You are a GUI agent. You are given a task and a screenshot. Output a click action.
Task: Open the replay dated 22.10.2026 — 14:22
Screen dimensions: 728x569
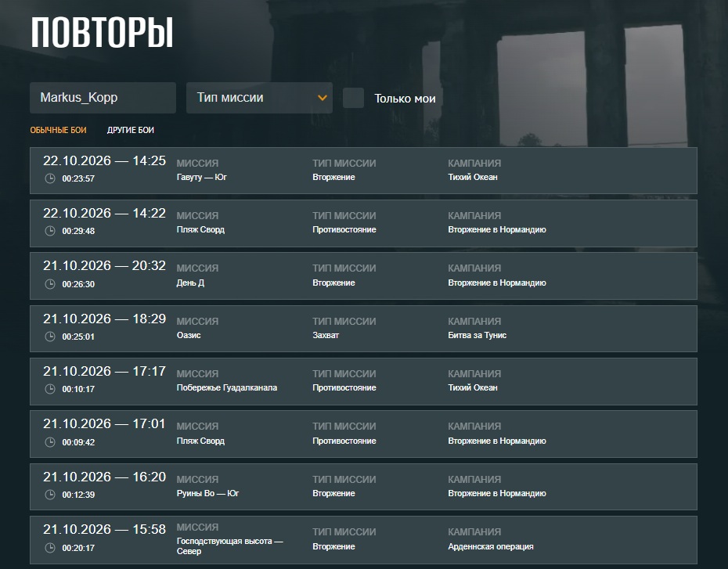363,223
